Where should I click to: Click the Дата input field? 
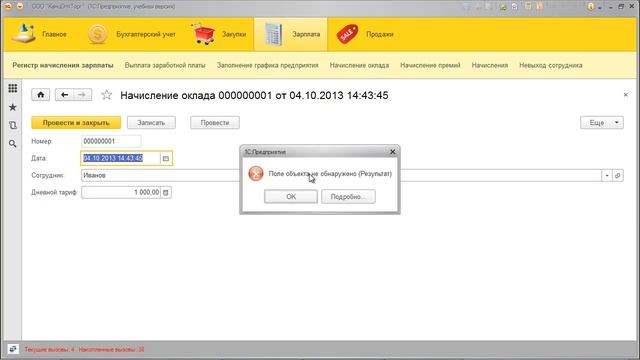[120, 158]
